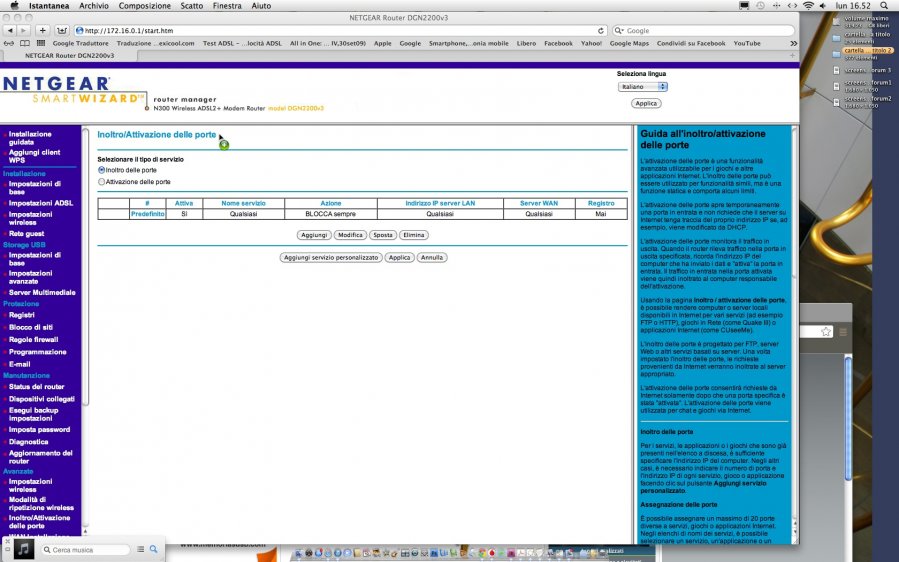Screen dimensions: 899x562
Task: Open the Top Sites grid icon
Action: coord(41,43)
